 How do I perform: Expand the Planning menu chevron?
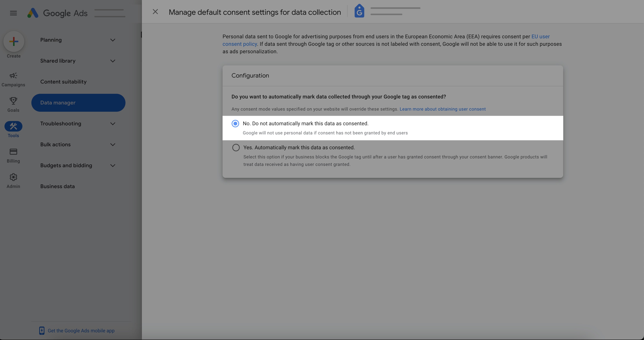113,40
